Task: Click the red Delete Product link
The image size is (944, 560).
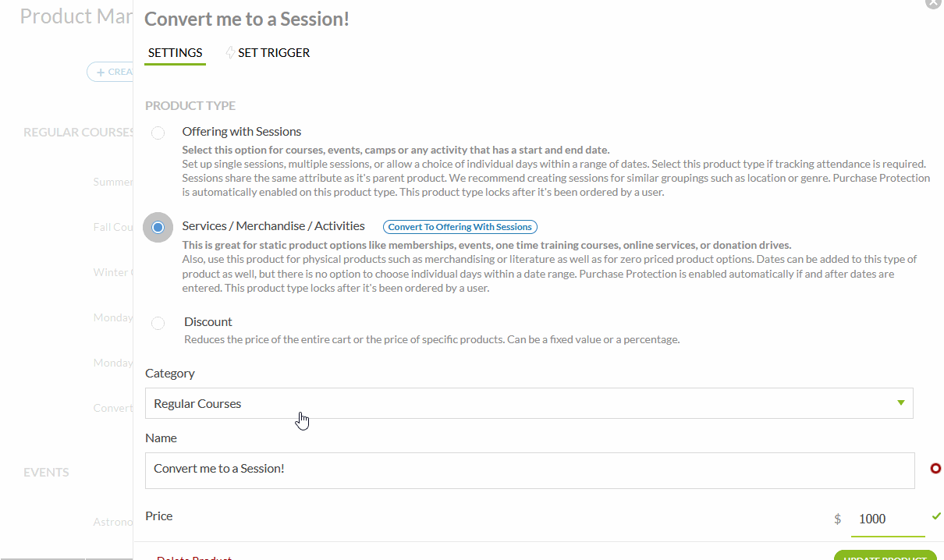Action: point(194,557)
